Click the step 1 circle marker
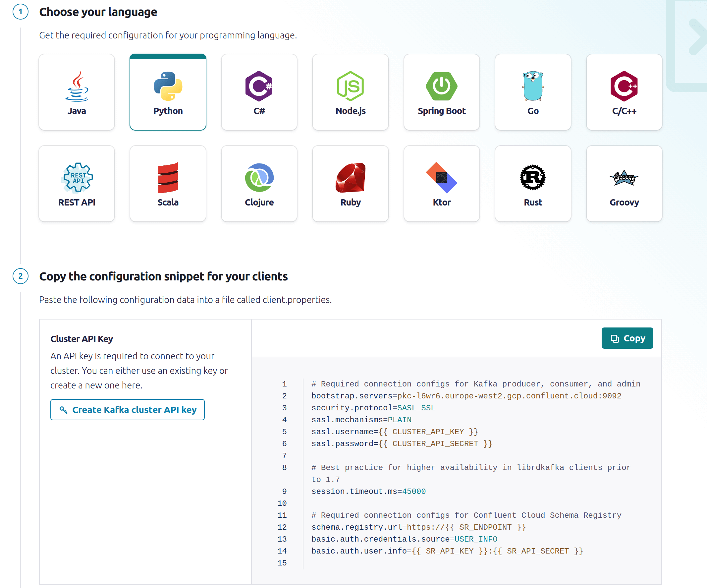The height and width of the screenshot is (588, 707). click(x=21, y=12)
